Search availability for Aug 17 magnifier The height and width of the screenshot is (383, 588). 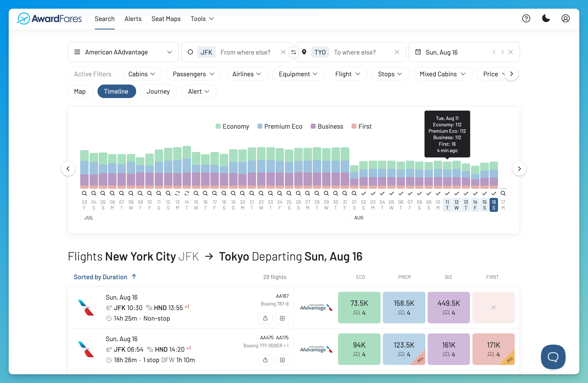(503, 193)
